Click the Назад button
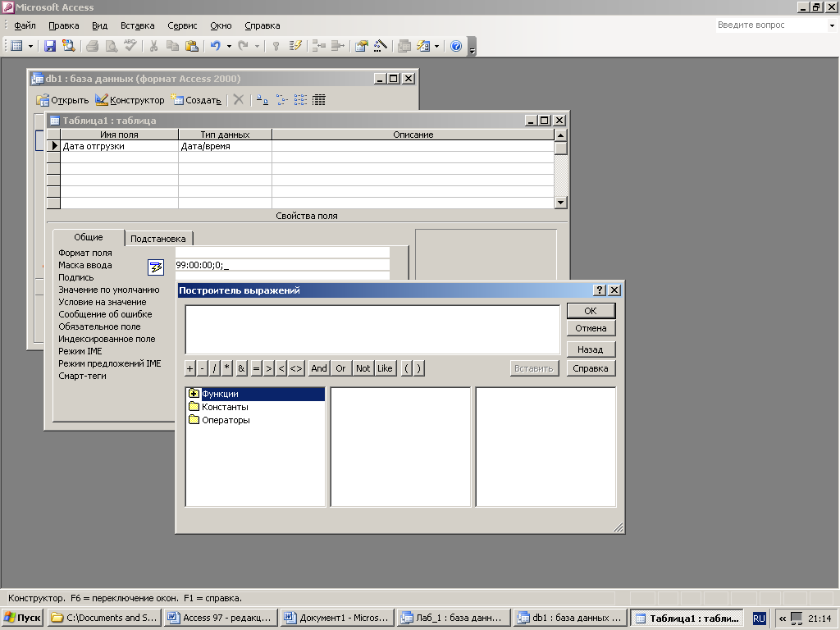Screen dimensions: 840x630 coord(591,349)
